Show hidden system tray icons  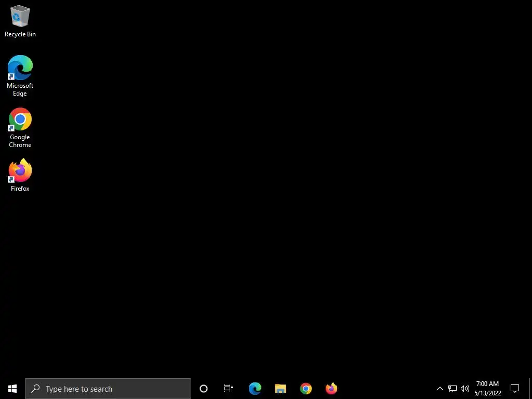pos(440,389)
